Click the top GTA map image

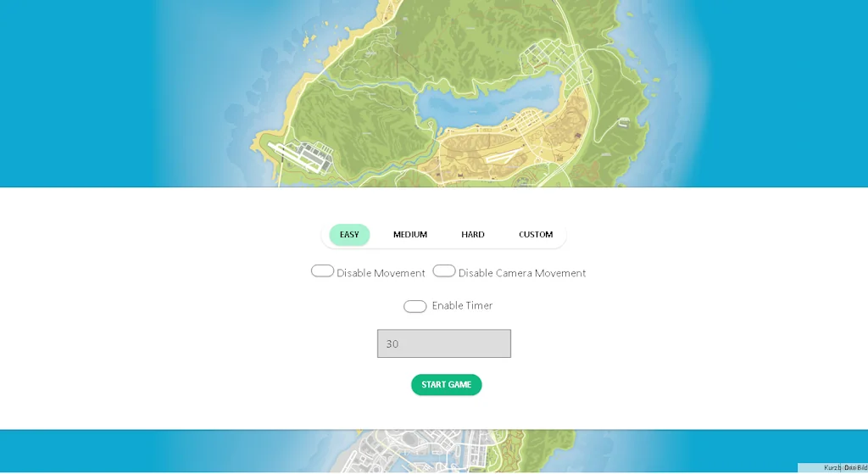434,93
